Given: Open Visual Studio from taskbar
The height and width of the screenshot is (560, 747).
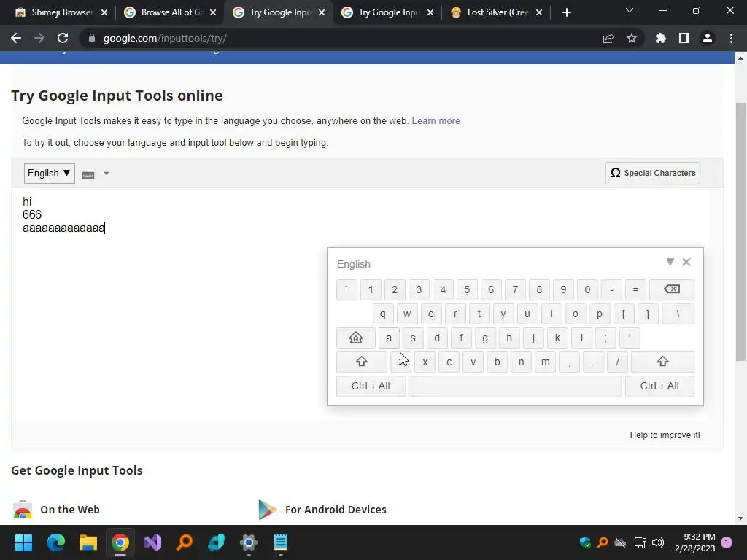Looking at the screenshot, I should (152, 542).
